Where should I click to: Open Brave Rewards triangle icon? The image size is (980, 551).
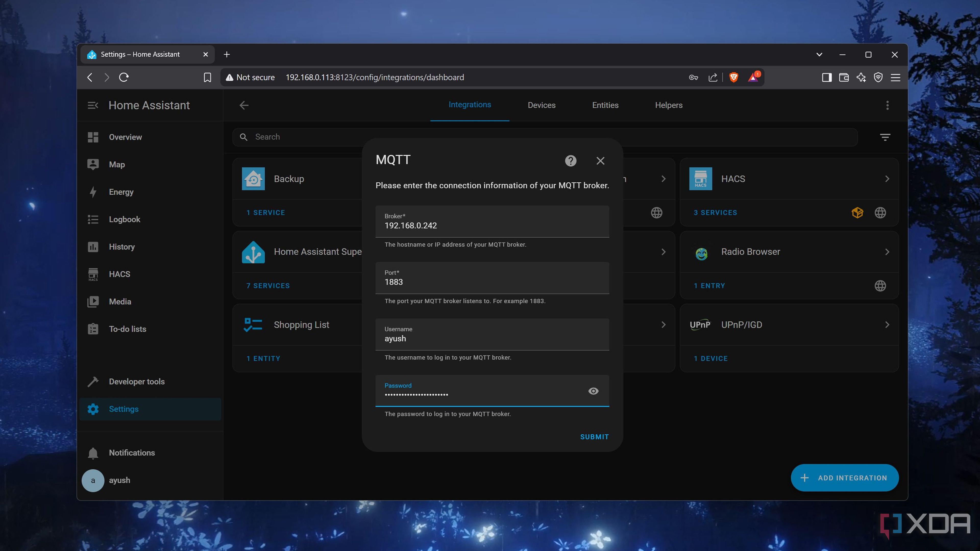tap(753, 77)
